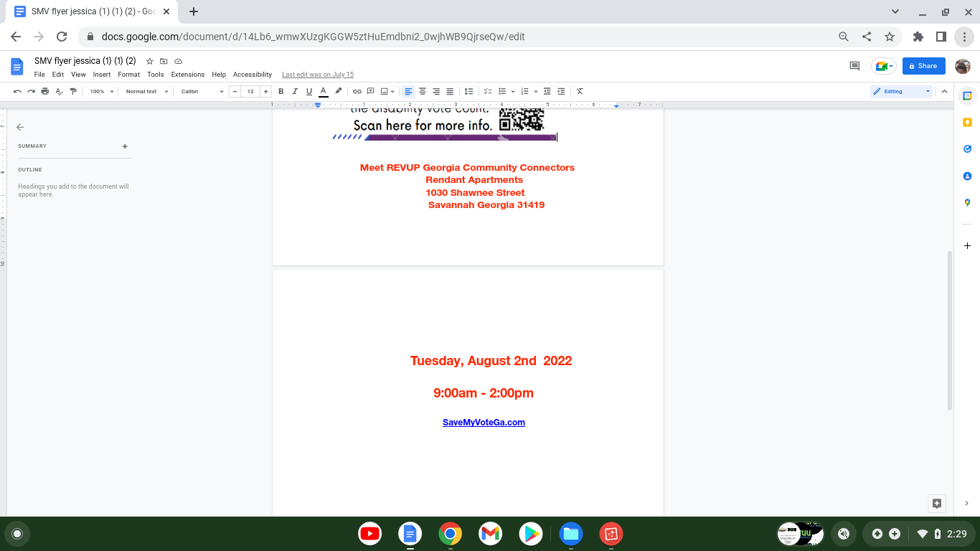Open the Edit menu

coord(58,75)
